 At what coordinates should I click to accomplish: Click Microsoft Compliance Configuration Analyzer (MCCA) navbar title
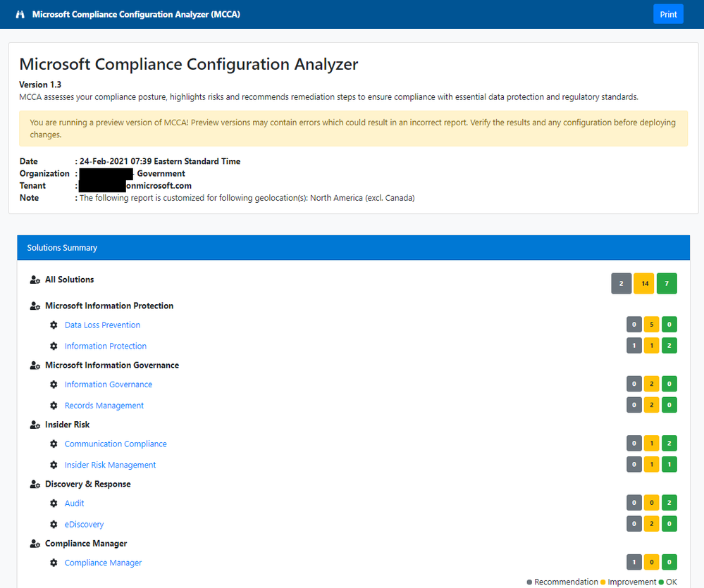(x=136, y=14)
